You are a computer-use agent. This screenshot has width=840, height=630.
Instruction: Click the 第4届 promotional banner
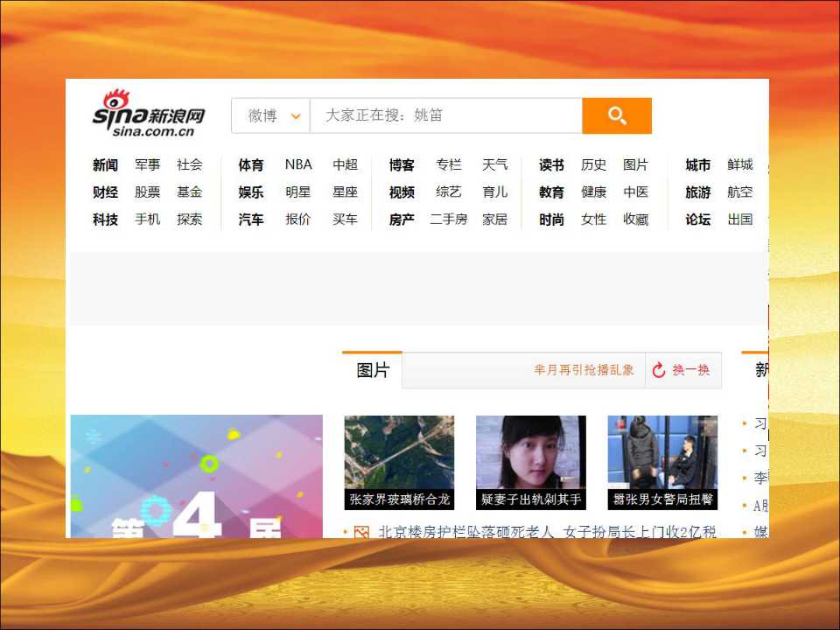point(196,476)
